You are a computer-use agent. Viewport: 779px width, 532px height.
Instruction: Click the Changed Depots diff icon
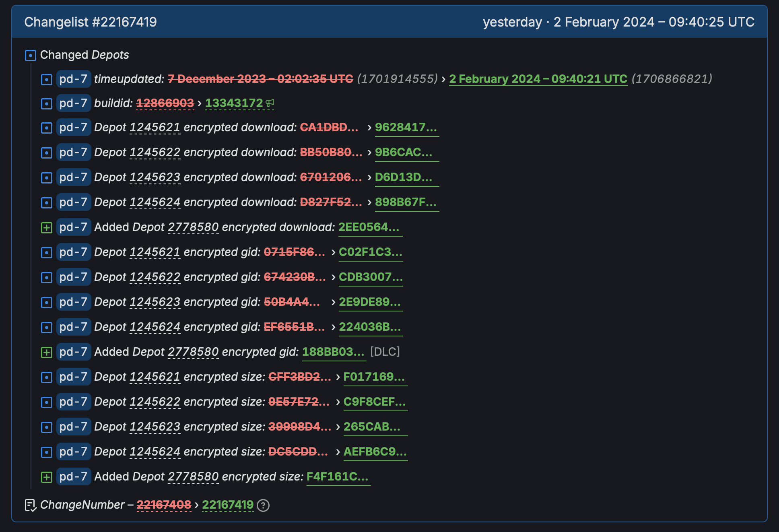pos(30,55)
